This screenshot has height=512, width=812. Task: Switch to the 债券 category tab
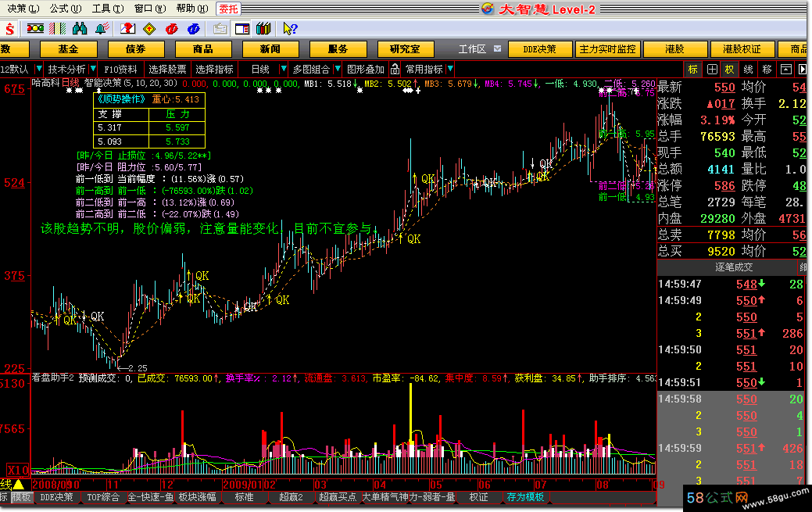pyautogui.click(x=136, y=49)
